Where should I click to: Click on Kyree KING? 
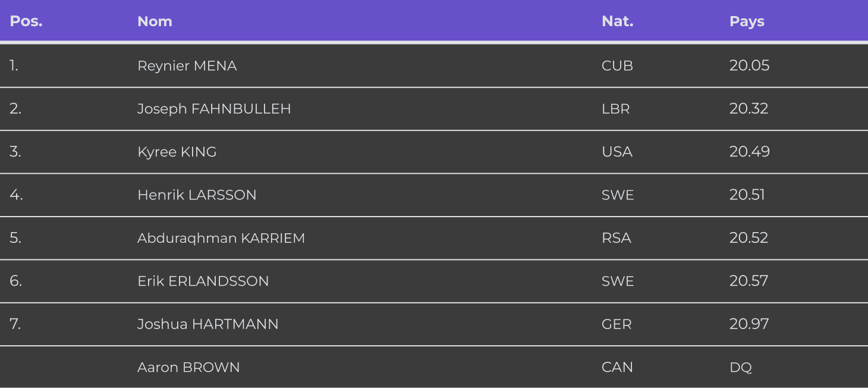(177, 152)
